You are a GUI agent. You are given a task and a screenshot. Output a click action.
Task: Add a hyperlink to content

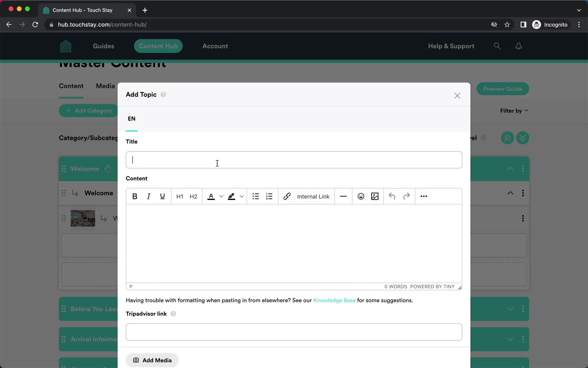(x=287, y=196)
